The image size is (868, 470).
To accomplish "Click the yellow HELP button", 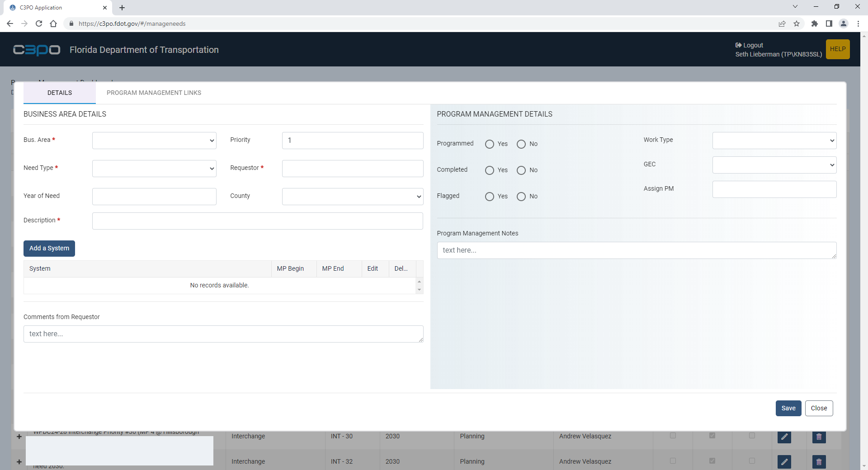I will [x=837, y=49].
